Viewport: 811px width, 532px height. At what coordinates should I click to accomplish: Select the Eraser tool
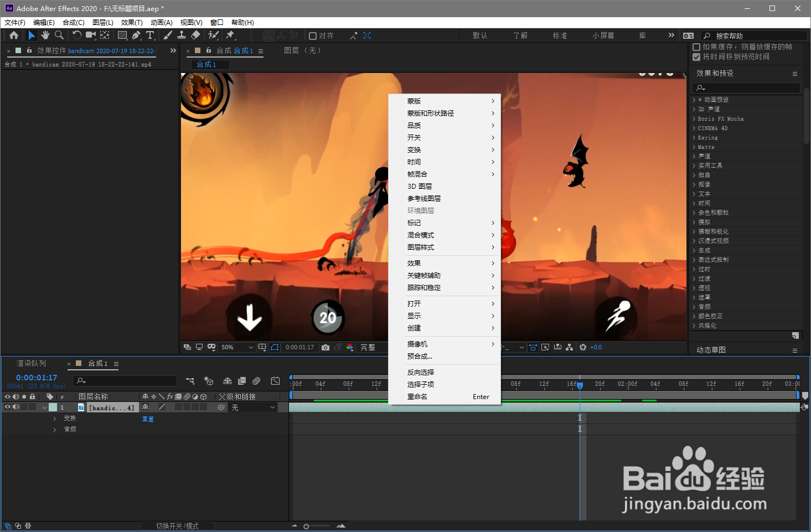point(195,35)
